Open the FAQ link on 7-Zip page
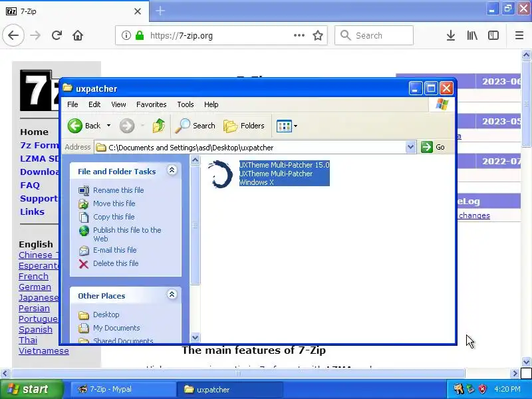 coord(30,186)
